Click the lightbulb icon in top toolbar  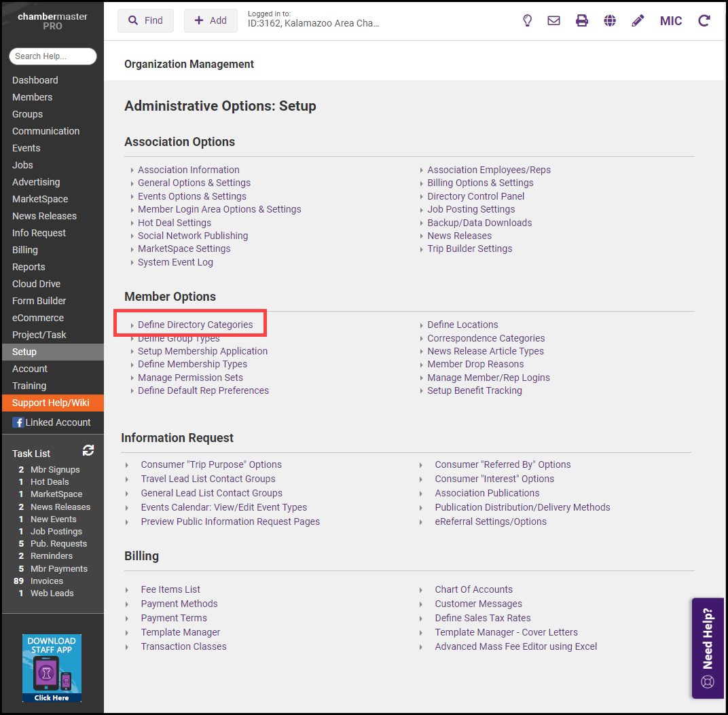coord(527,20)
